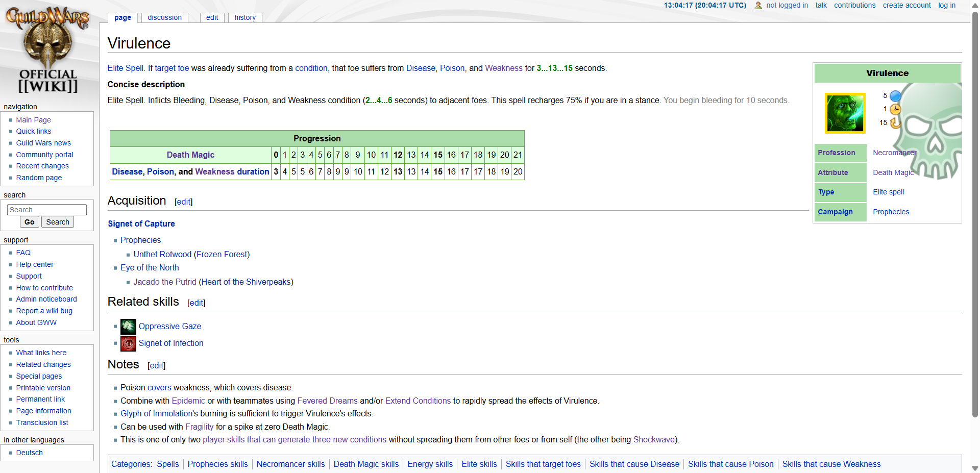Click the Search button
980x473 pixels.
[x=58, y=222]
